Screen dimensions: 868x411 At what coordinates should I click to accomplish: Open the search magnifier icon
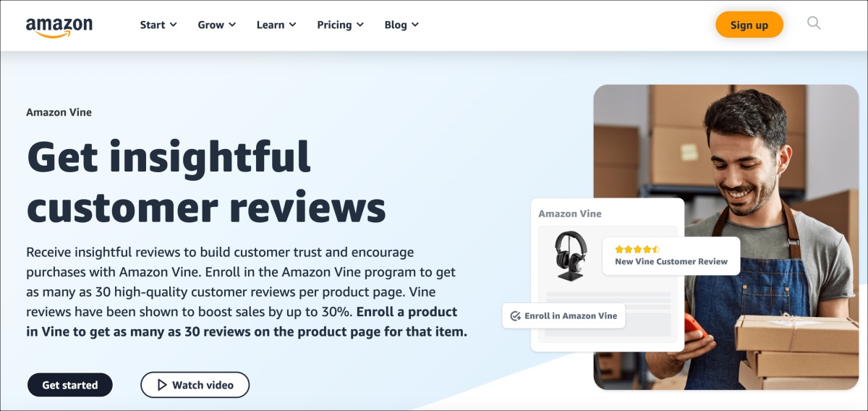[814, 23]
